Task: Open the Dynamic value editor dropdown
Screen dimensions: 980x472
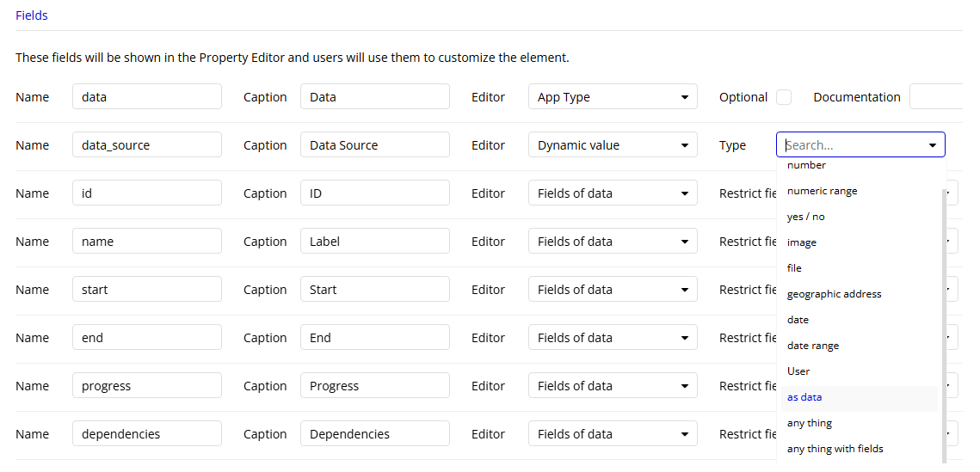Action: pos(613,145)
